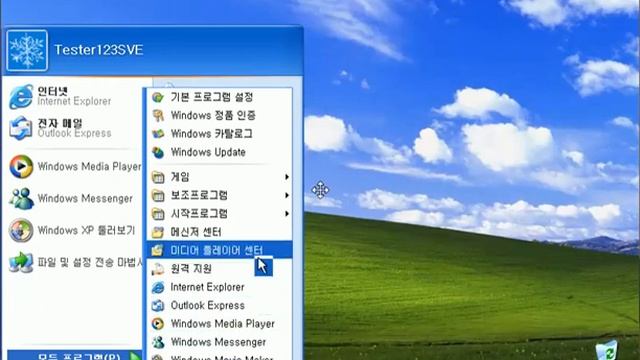Expand the 게임 submenu arrow
Viewport: 640px width, 360px height.
coord(287,177)
